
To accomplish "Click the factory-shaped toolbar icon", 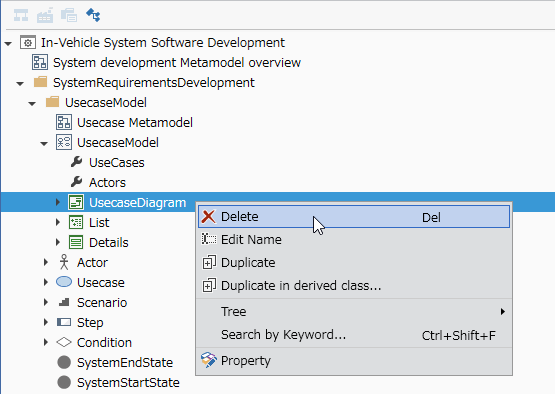I will [x=45, y=15].
